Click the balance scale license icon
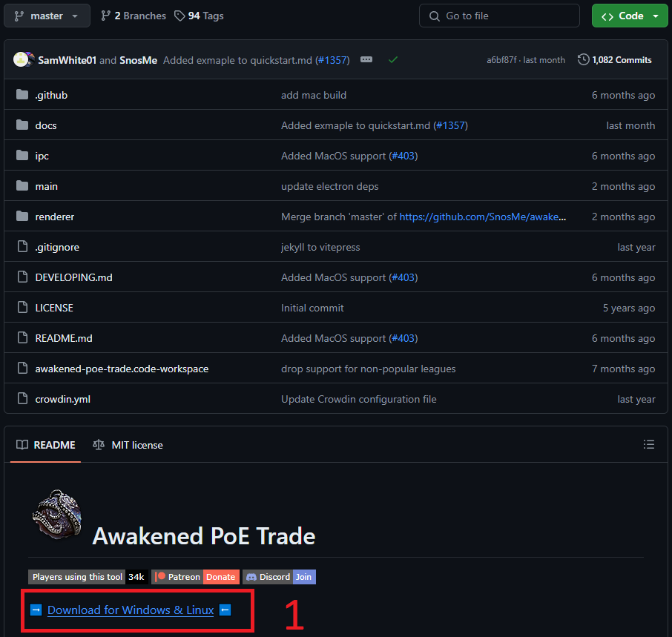The height and width of the screenshot is (637, 672). [99, 445]
